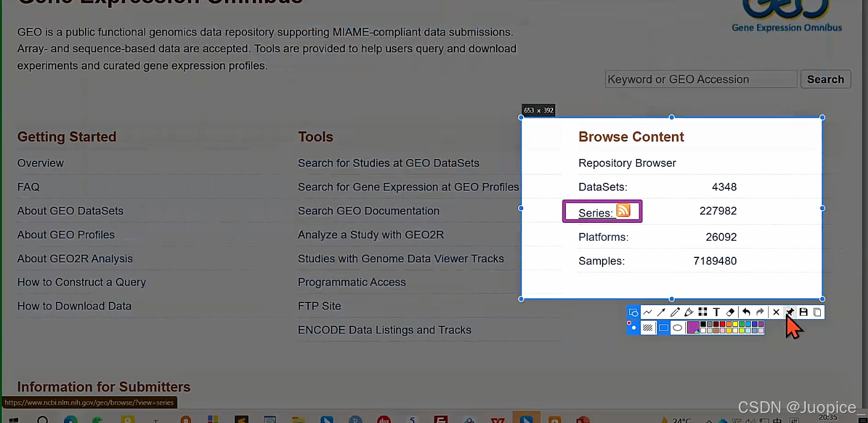This screenshot has width=868, height=423.
Task: Choose the rectangle shape option
Action: click(664, 328)
